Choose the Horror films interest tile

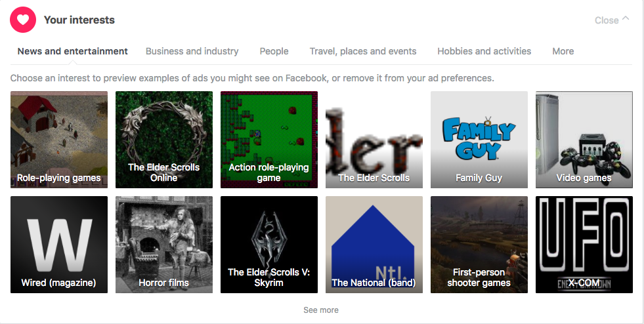coord(164,245)
